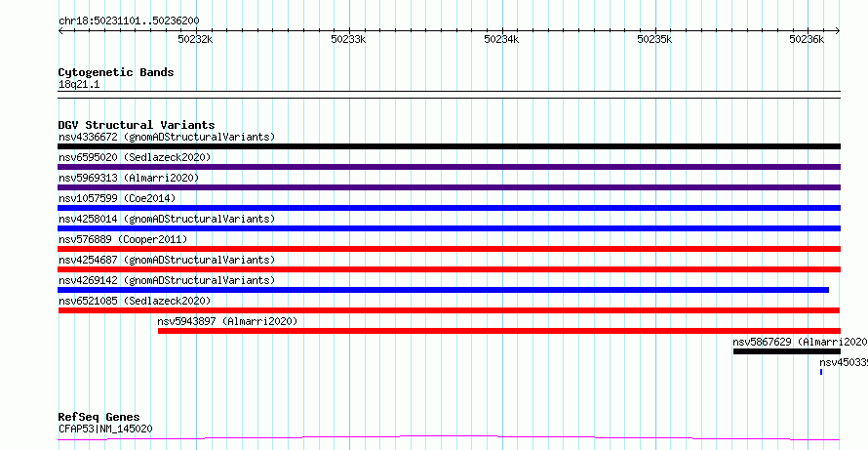Open the truncated nsv45033 label
The height and width of the screenshot is (450, 868).
pyautogui.click(x=844, y=362)
